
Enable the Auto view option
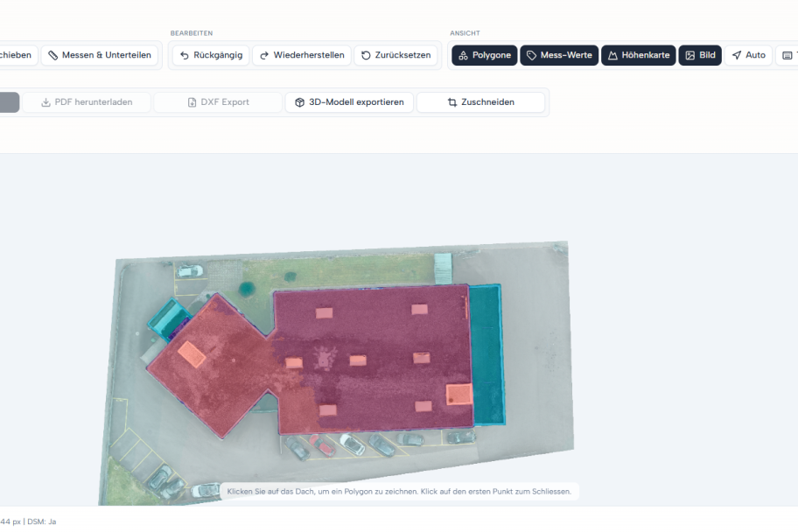[x=749, y=55]
